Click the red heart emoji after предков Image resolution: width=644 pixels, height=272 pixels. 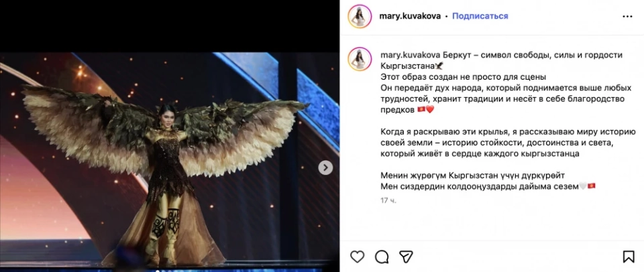(429, 110)
